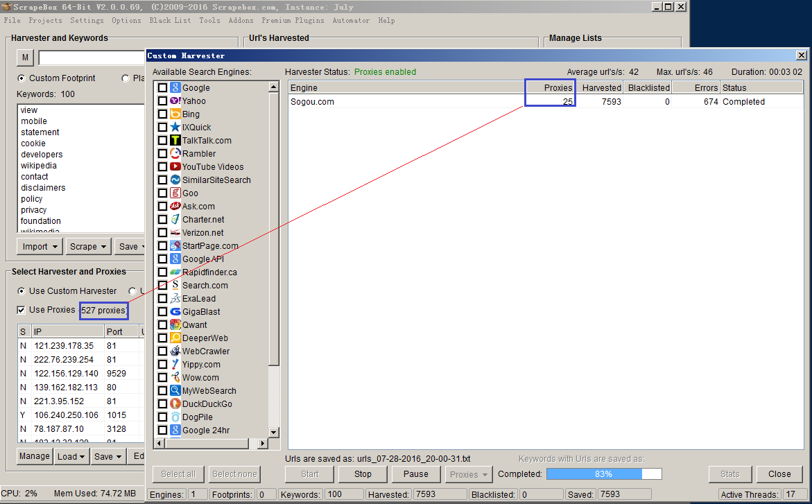Click the Verizon.net icon
Screen dimensions: 812x504
[175, 232]
